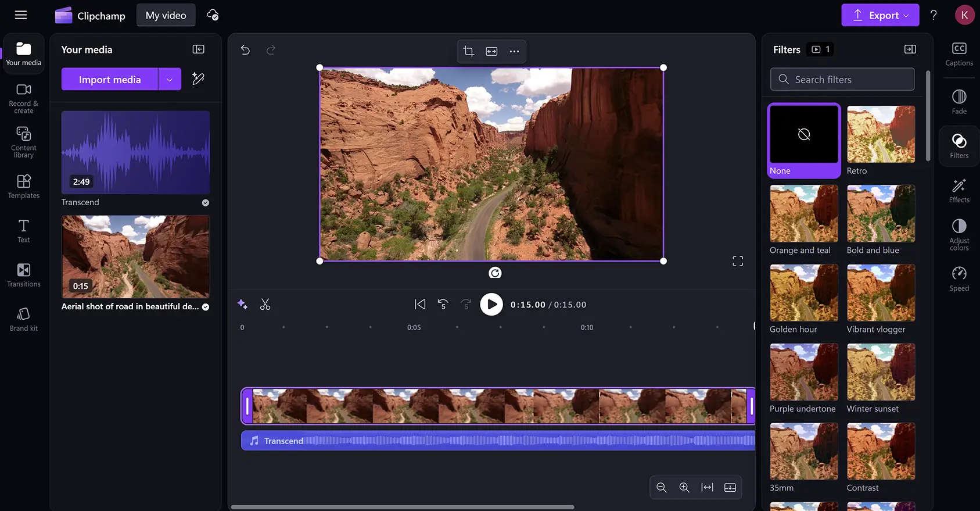Open the Transitions panel

[x=24, y=275]
